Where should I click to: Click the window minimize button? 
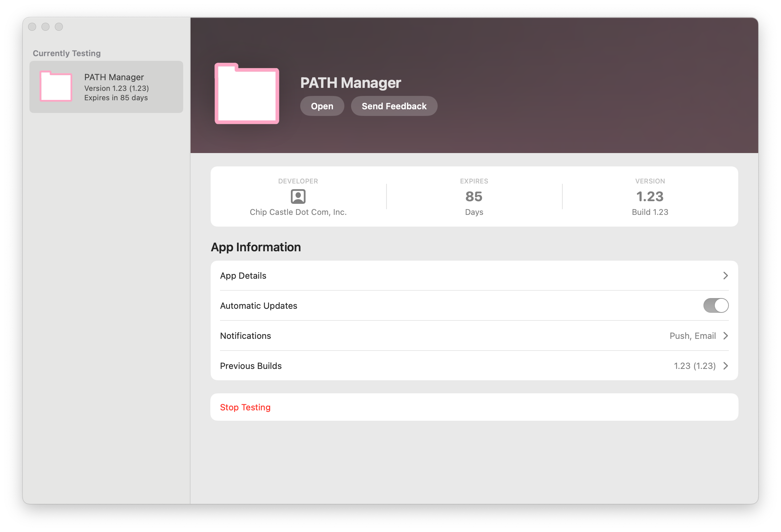(45, 27)
